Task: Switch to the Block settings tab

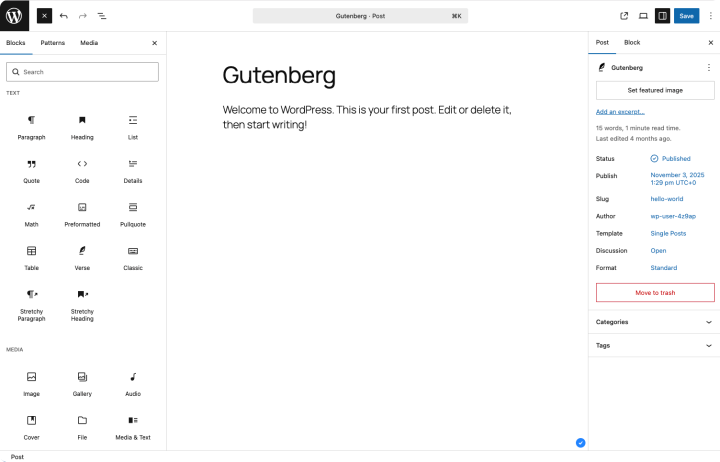Action: coord(632,42)
